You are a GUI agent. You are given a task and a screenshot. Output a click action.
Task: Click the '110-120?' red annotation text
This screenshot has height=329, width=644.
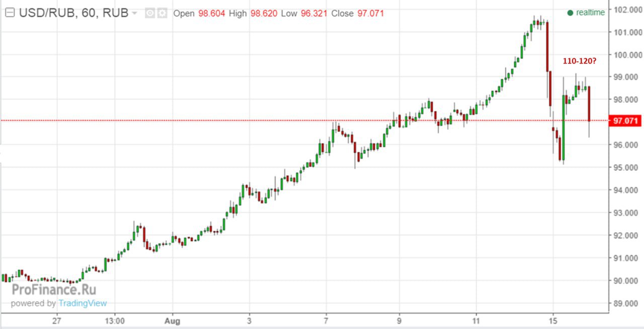580,62
